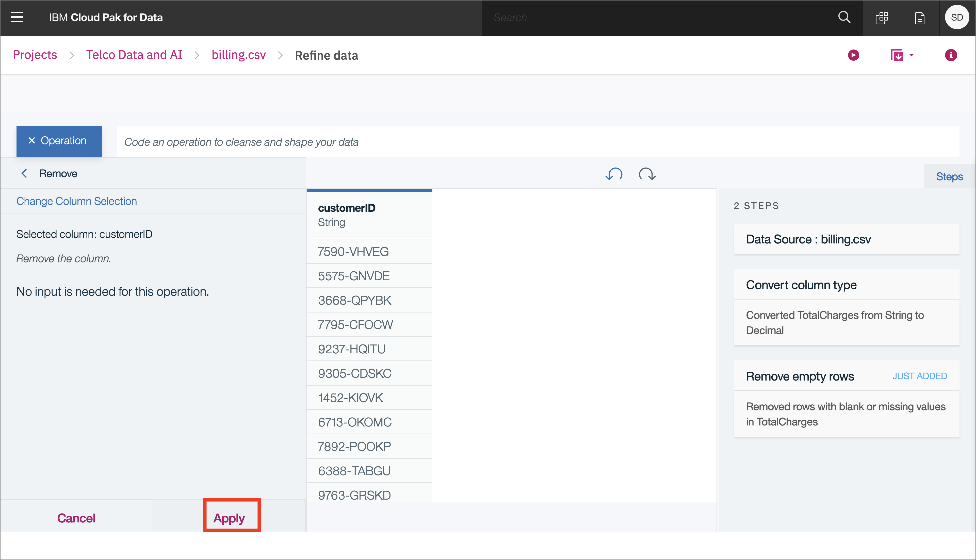Click Change Column Selection link

(x=76, y=201)
